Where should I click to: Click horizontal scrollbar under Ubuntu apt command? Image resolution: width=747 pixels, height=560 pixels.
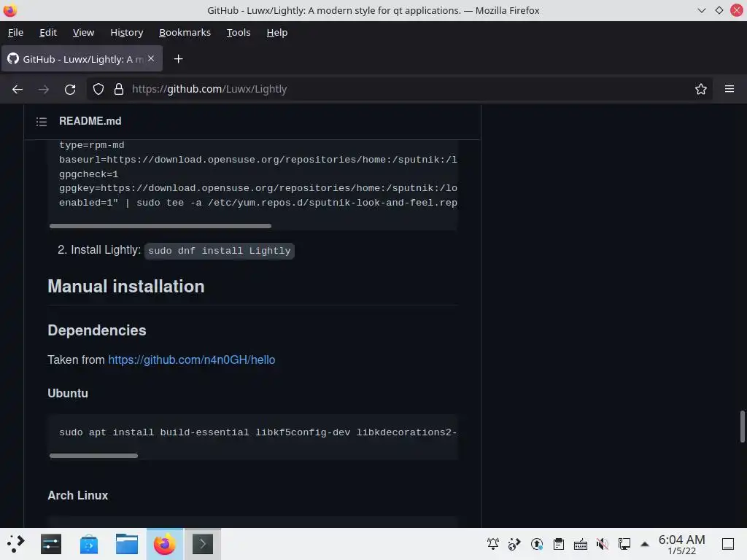coord(93,456)
